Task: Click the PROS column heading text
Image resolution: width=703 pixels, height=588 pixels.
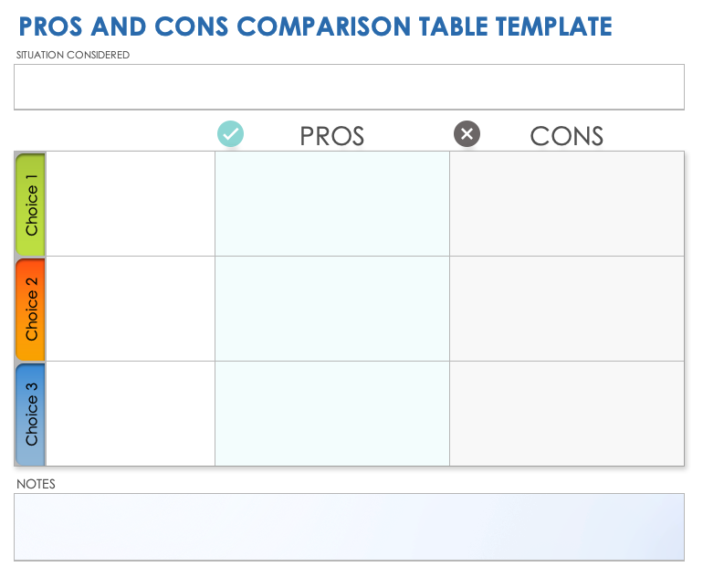Action: pyautogui.click(x=332, y=136)
